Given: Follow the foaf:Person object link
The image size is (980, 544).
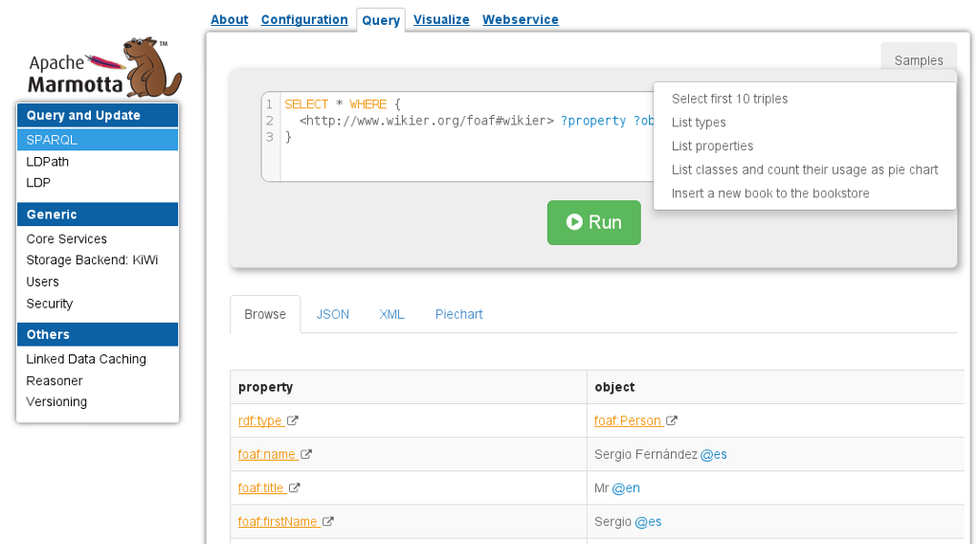Looking at the screenshot, I should [x=627, y=420].
